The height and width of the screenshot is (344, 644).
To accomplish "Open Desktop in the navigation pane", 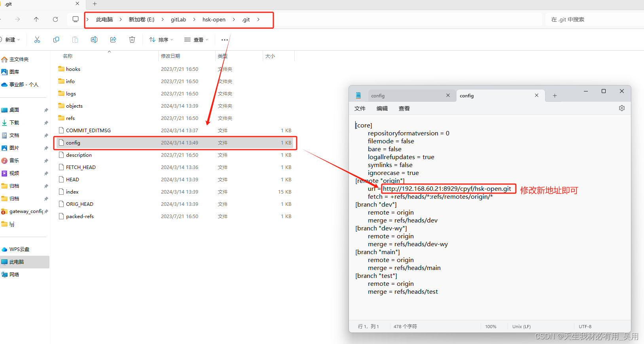I will coord(10,110).
